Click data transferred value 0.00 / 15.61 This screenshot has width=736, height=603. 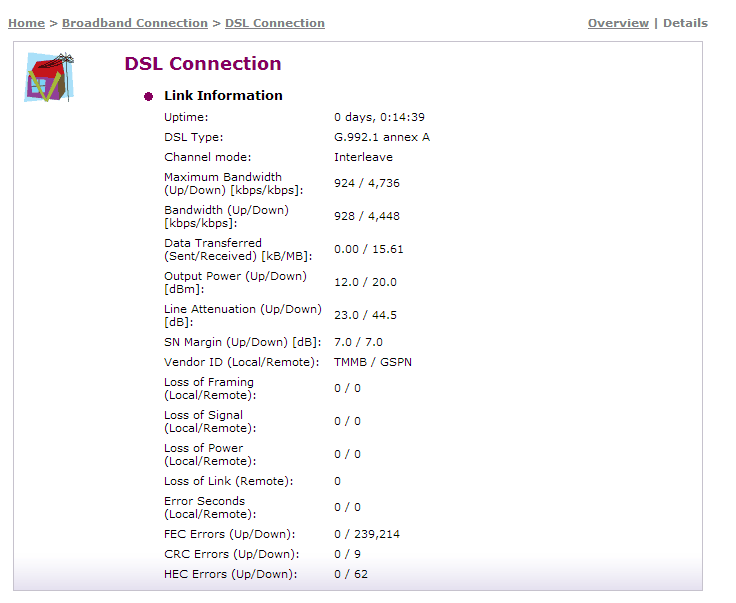point(368,249)
